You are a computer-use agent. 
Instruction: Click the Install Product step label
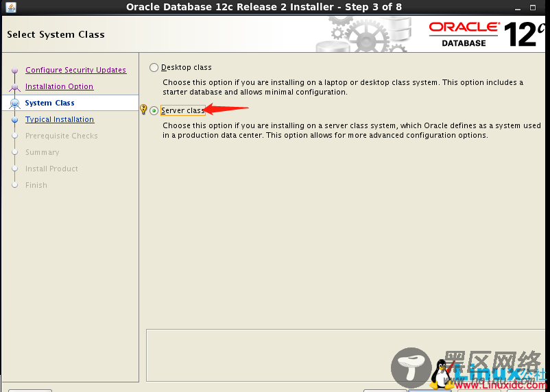51,169
